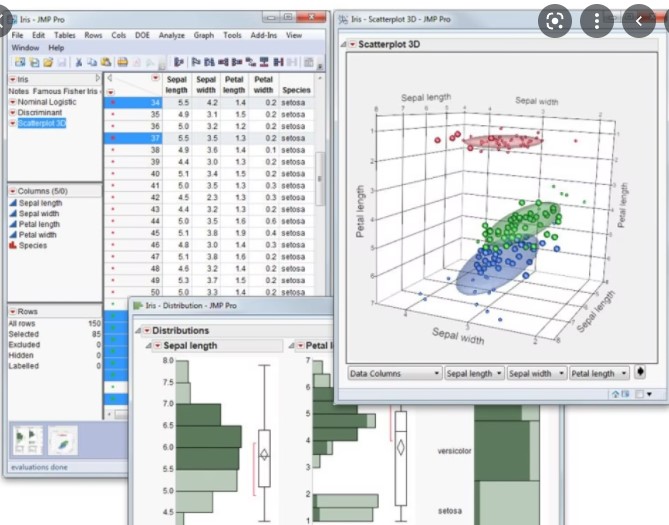669x525 pixels.
Task: Click the data table icon in Scatterplot status bar
Action: click(x=625, y=394)
